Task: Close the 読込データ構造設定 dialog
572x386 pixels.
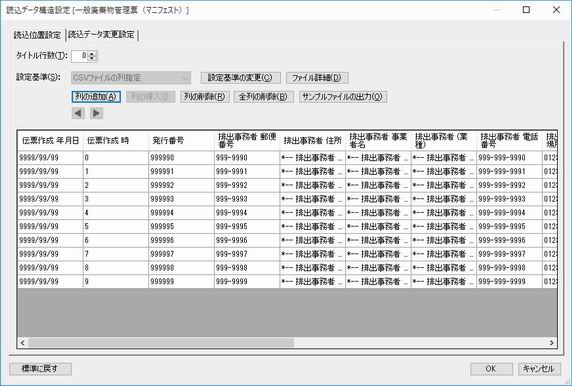Action: tap(556, 10)
